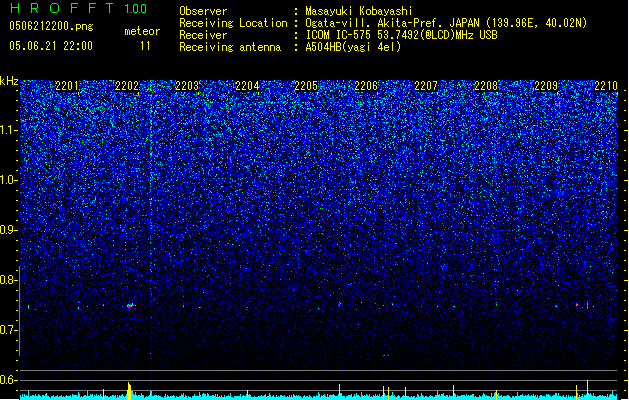Select the A504HB(yagi 4el) antenna text
This screenshot has width=629, height=400.
tap(353, 47)
